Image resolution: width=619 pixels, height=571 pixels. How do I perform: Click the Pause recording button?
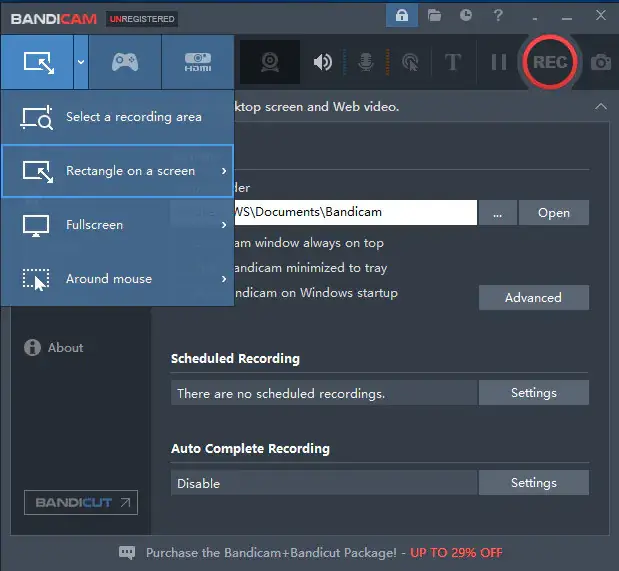[499, 62]
